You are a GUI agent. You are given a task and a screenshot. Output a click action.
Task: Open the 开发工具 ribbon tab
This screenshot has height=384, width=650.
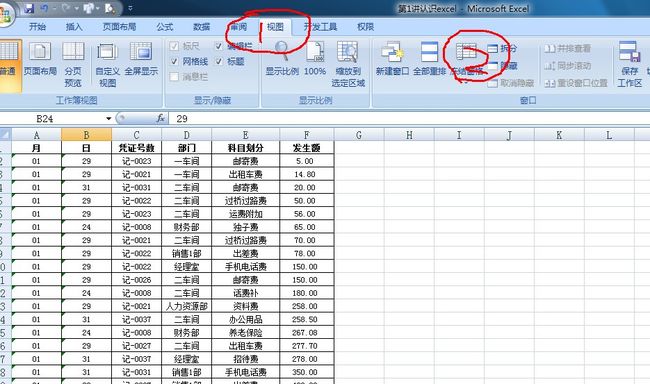(320, 27)
